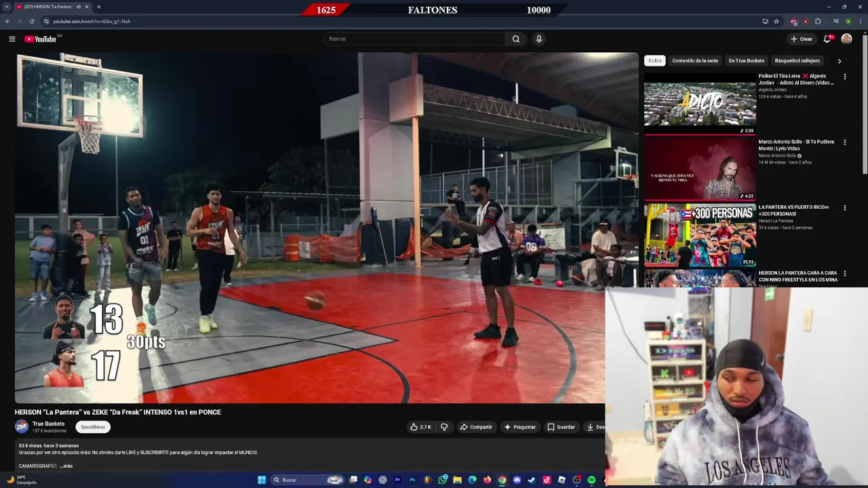
Task: Select the Básquetbol callejero chip
Action: [797, 61]
